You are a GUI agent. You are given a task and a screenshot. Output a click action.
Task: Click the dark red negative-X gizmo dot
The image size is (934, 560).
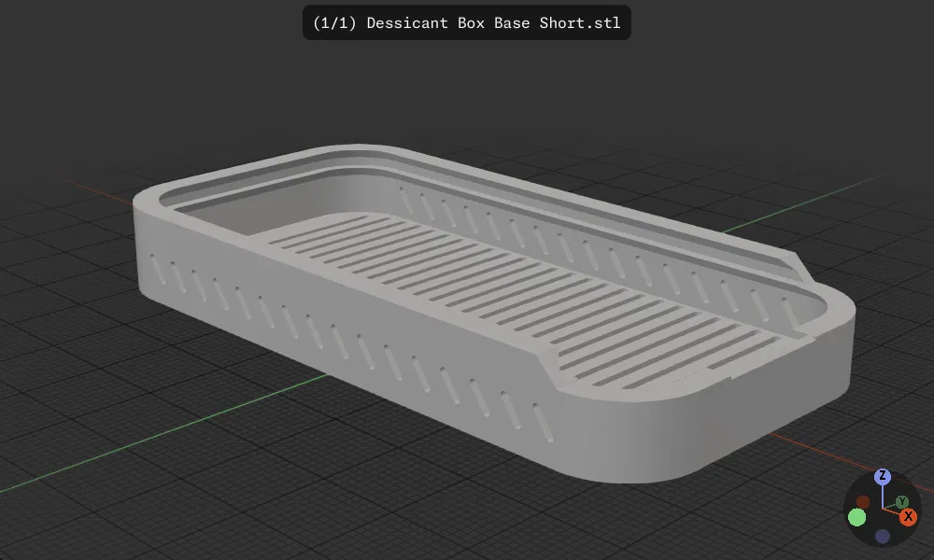[862, 502]
